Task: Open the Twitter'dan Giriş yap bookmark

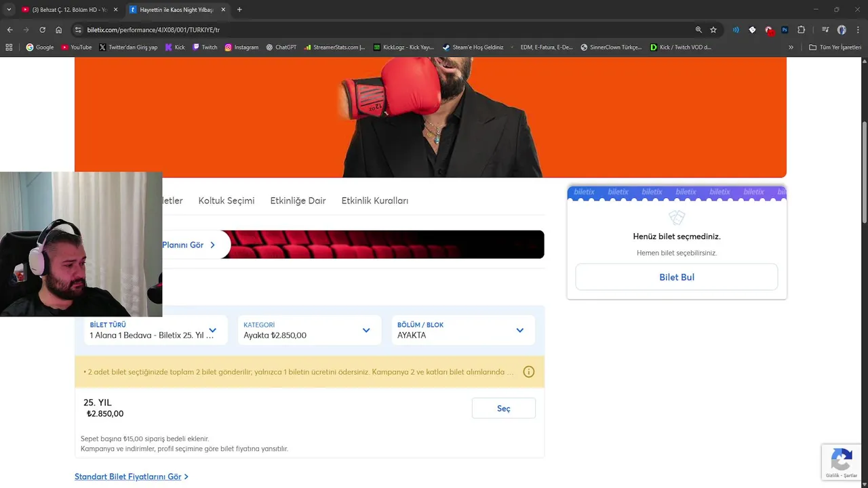Action: click(x=128, y=47)
